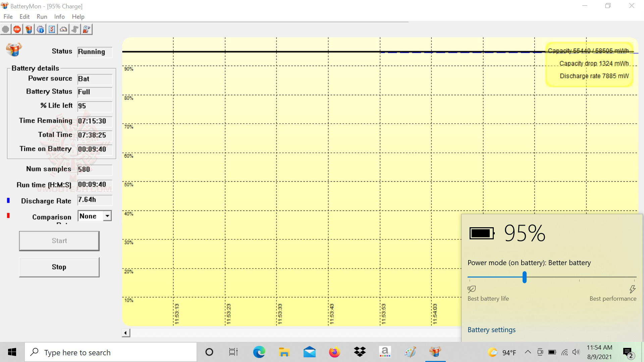Image resolution: width=644 pixels, height=362 pixels.
Task: Open battery information toolbar icon
Action: coord(29,29)
